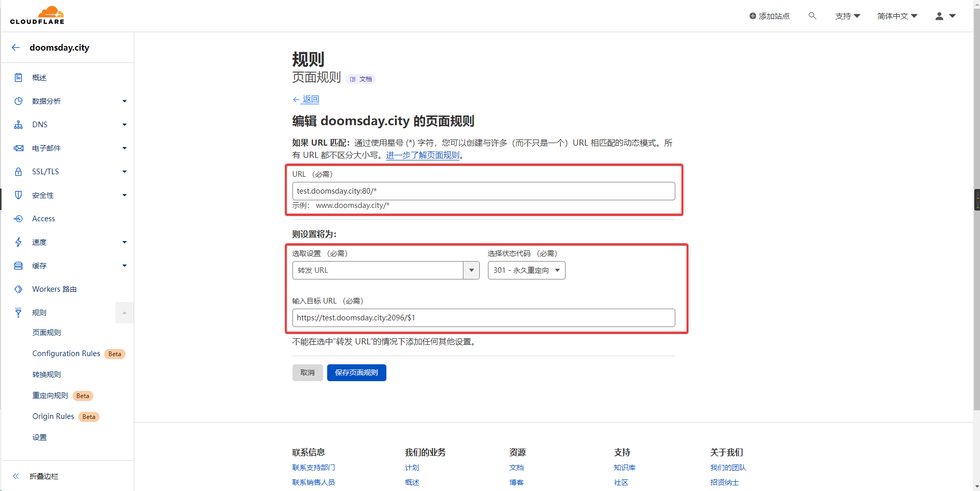Click the 保存页面规则 button

(x=356, y=372)
